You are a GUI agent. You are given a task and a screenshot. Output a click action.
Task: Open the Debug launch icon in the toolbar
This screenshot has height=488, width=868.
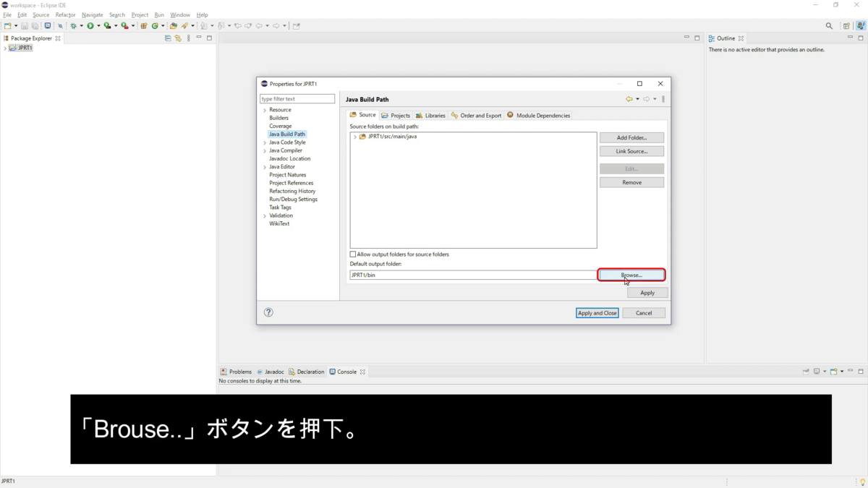73,25
